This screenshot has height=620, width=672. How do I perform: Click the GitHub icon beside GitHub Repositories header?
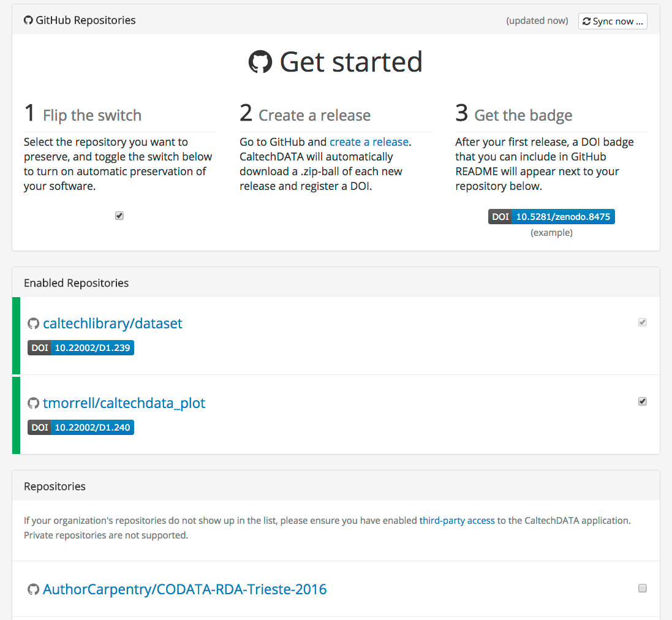click(28, 20)
